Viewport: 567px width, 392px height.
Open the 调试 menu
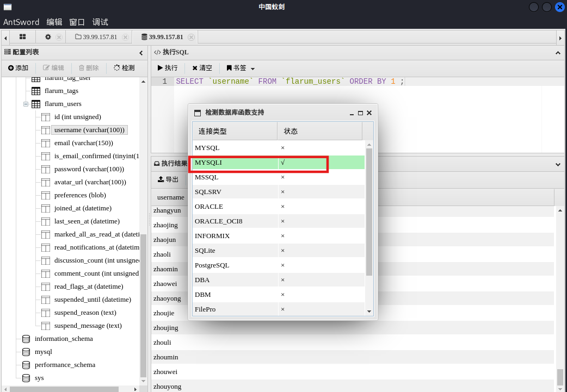(100, 22)
